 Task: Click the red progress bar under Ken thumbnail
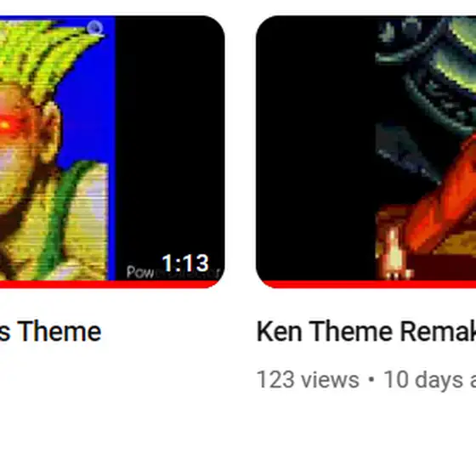coord(369,285)
